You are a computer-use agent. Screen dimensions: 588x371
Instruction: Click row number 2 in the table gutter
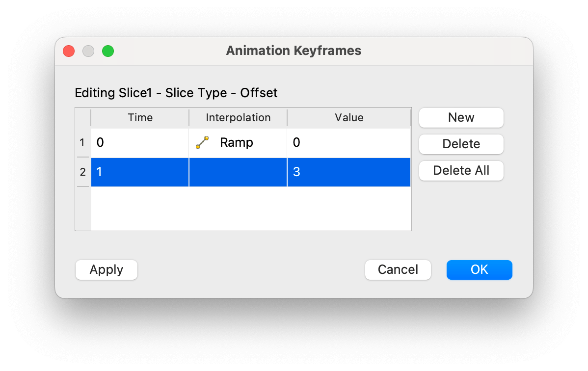tap(82, 172)
